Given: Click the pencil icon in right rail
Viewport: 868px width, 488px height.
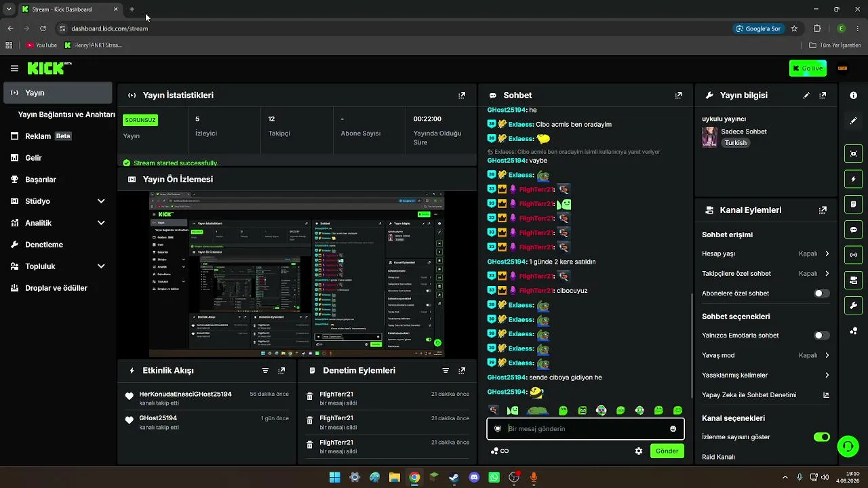Looking at the screenshot, I should [x=853, y=121].
